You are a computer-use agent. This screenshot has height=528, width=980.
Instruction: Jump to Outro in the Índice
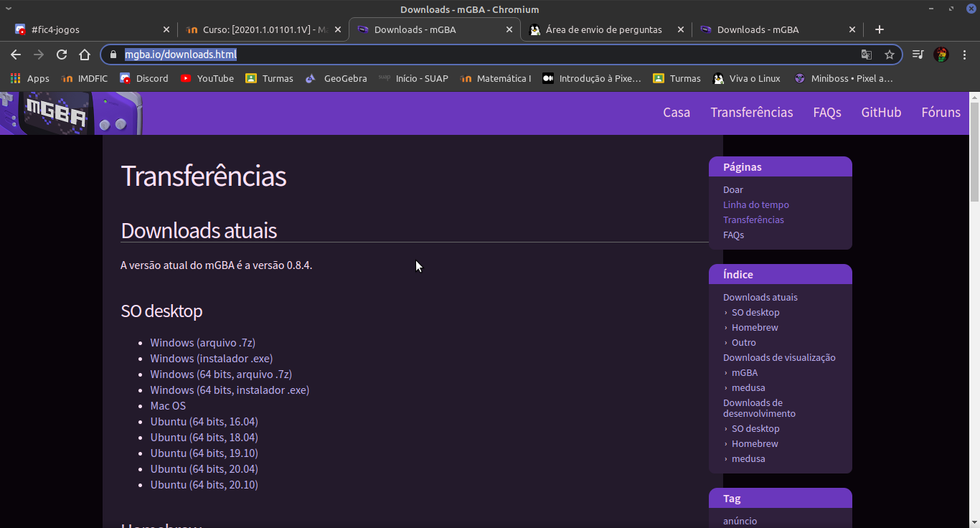tap(744, 343)
